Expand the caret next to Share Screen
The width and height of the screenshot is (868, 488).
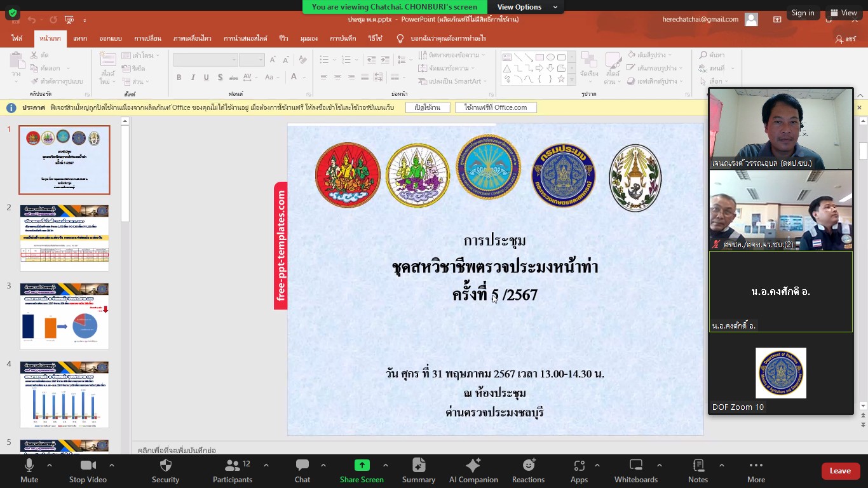[385, 465]
